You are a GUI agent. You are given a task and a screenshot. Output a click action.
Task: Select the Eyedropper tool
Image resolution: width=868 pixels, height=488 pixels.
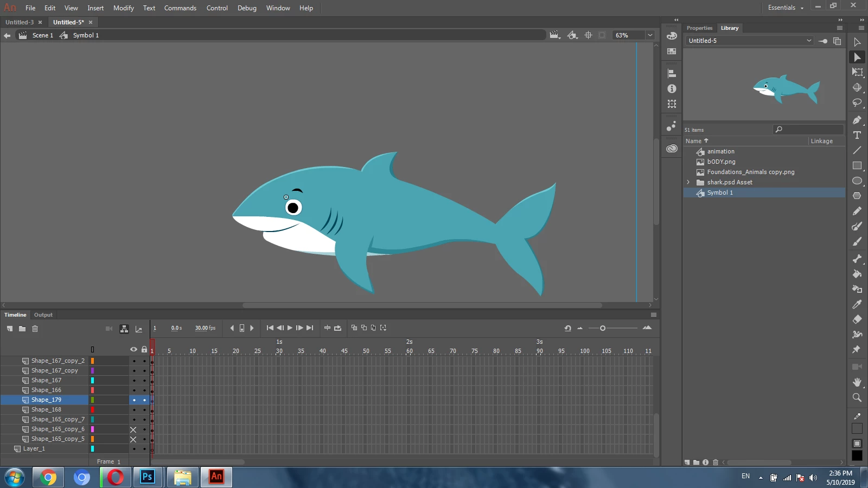click(x=857, y=304)
